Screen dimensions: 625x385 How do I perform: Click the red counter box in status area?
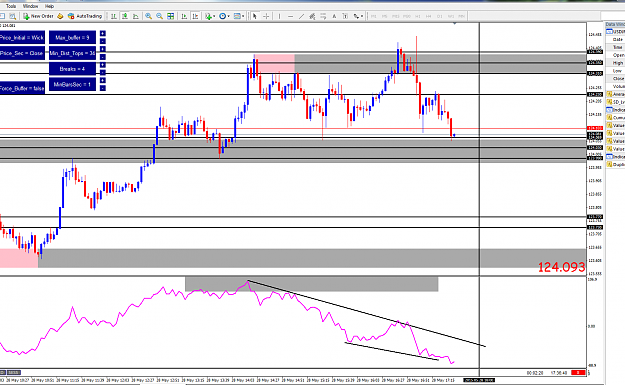click(578, 373)
